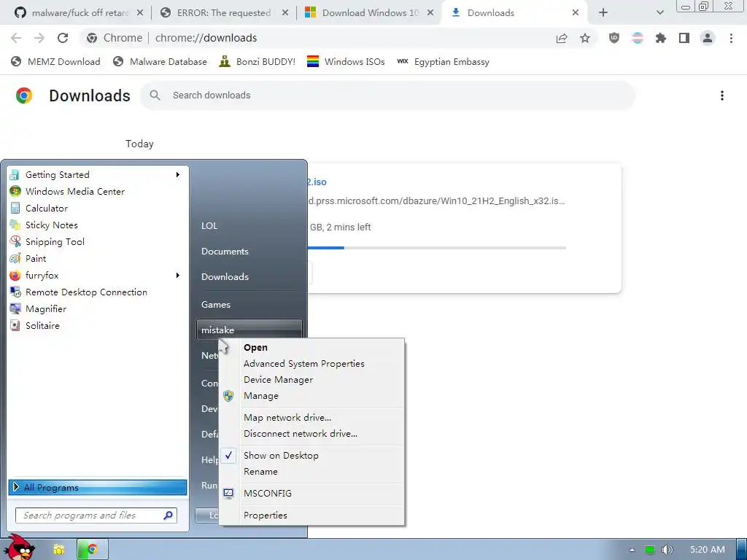The height and width of the screenshot is (560, 747).
Task: Open a new browser tab
Action: point(603,13)
